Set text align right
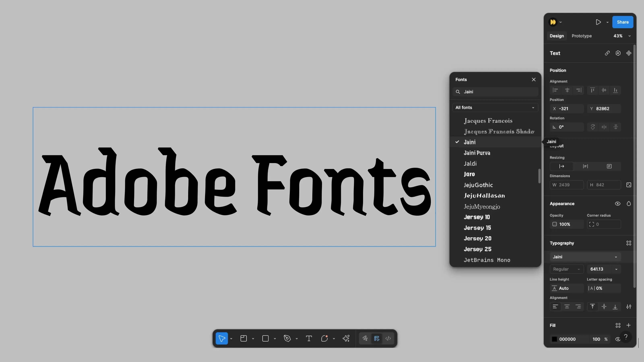This screenshot has width=644, height=362. pyautogui.click(x=578, y=307)
